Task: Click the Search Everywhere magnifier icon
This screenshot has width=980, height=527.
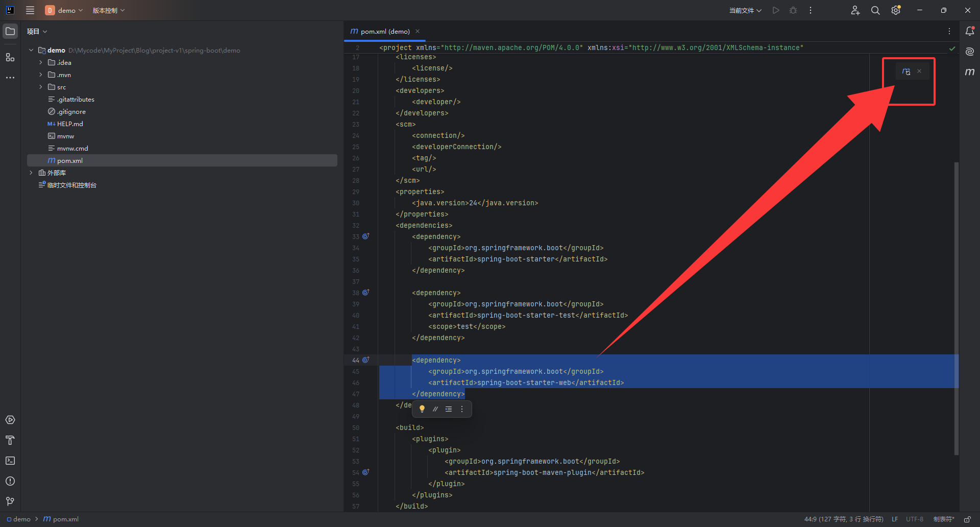Action: pyautogui.click(x=875, y=10)
